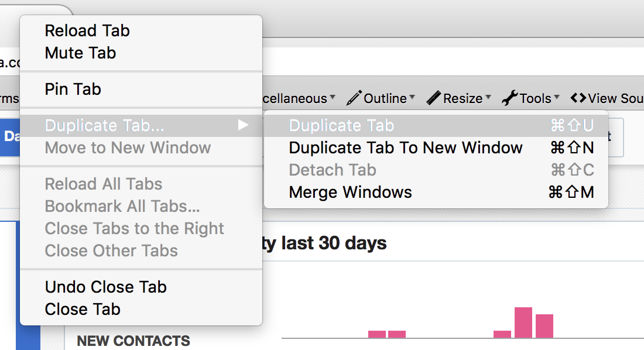The image size is (644, 350).
Task: Click the Tools wrench icon
Action: coord(510,98)
